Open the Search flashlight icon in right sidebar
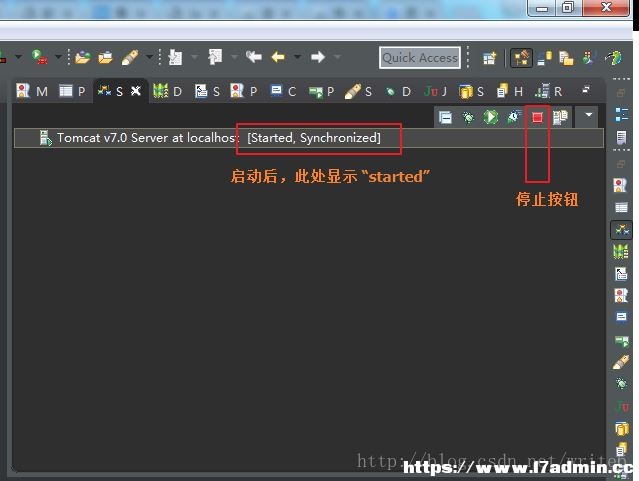 (x=621, y=362)
